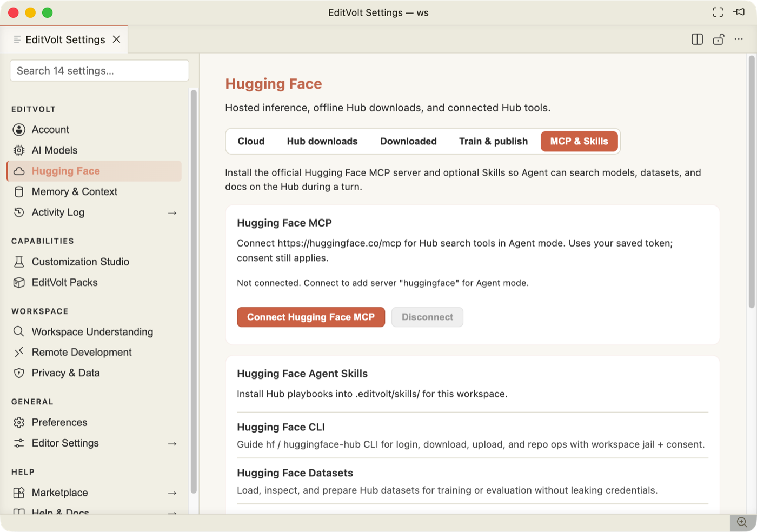Click the Workspace Understanding magnifier icon

coord(19,331)
